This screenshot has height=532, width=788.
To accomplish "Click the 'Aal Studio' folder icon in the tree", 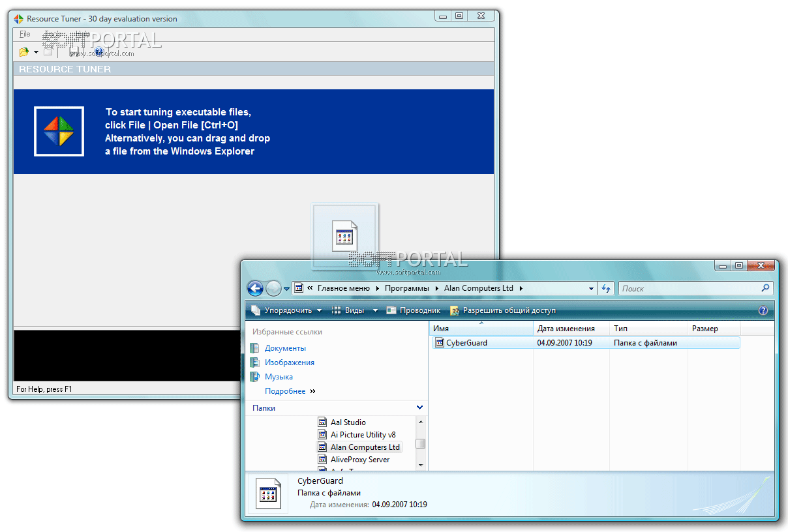I will 323,422.
